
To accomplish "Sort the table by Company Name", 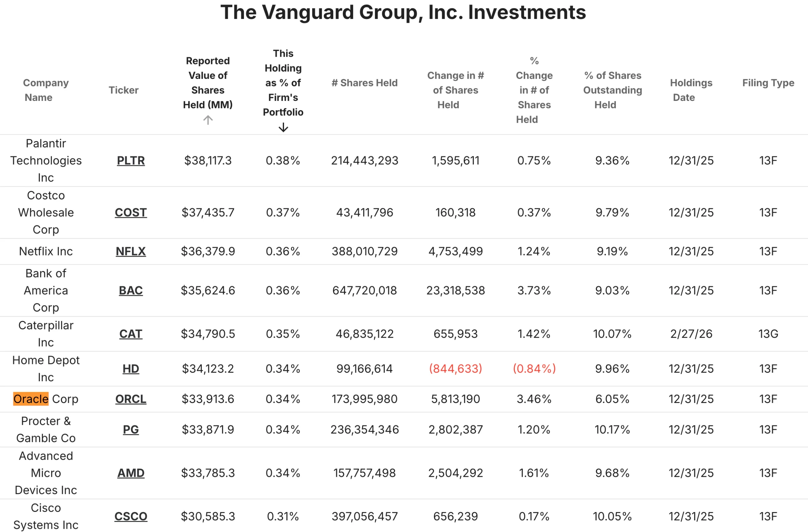I will pos(46,90).
